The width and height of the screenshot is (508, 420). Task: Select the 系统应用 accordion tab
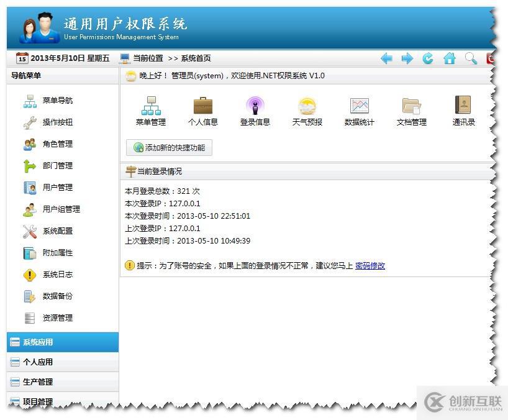[63, 342]
